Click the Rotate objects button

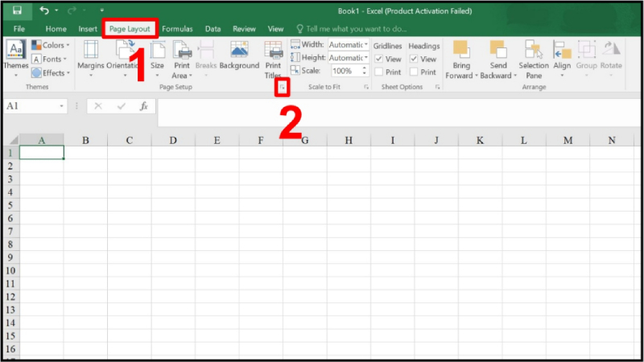click(x=611, y=59)
